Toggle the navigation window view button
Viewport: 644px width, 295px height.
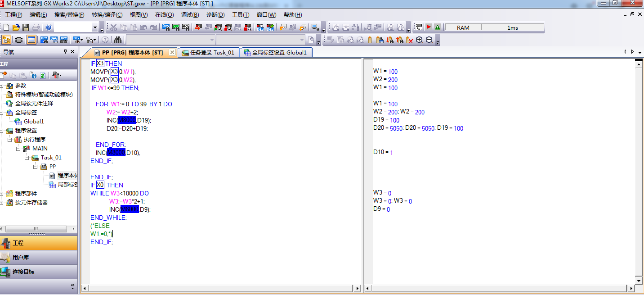pyautogui.click(x=6, y=40)
